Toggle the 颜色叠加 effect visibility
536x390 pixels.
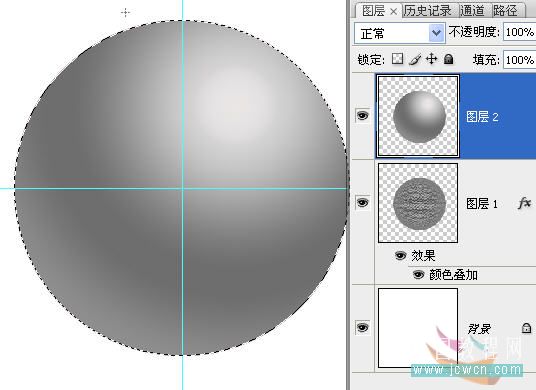tap(419, 274)
